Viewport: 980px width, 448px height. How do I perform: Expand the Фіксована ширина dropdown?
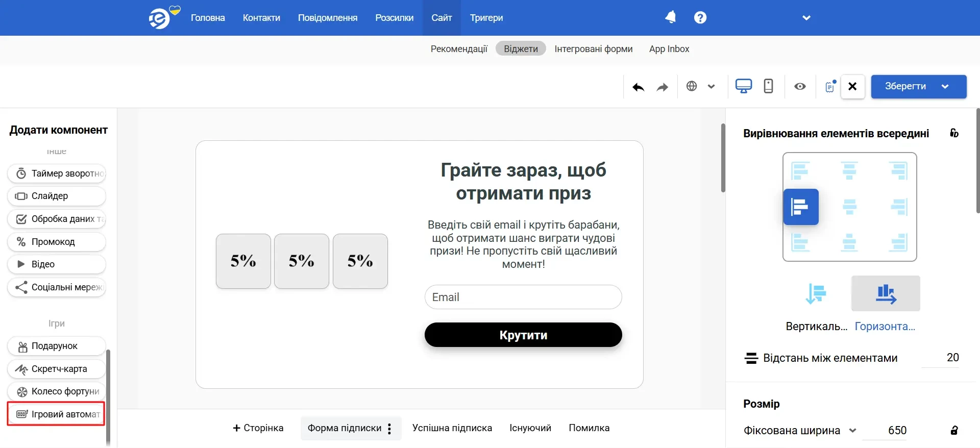[852, 431]
